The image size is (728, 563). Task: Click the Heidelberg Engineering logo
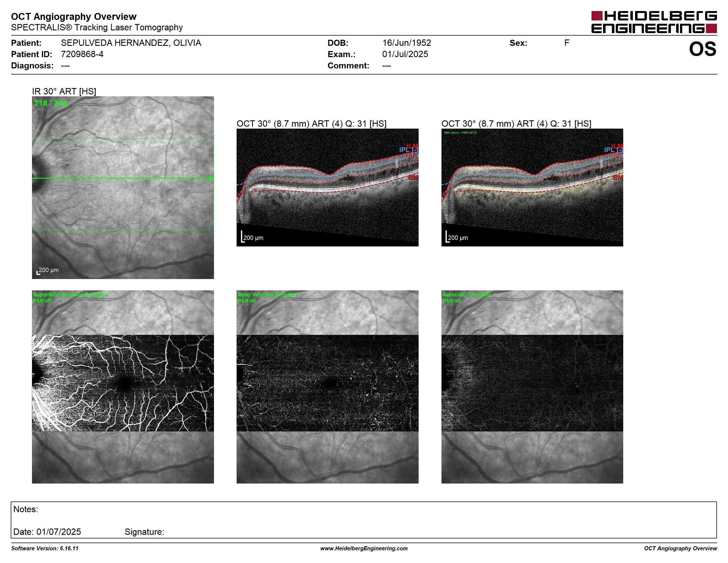[x=654, y=22]
